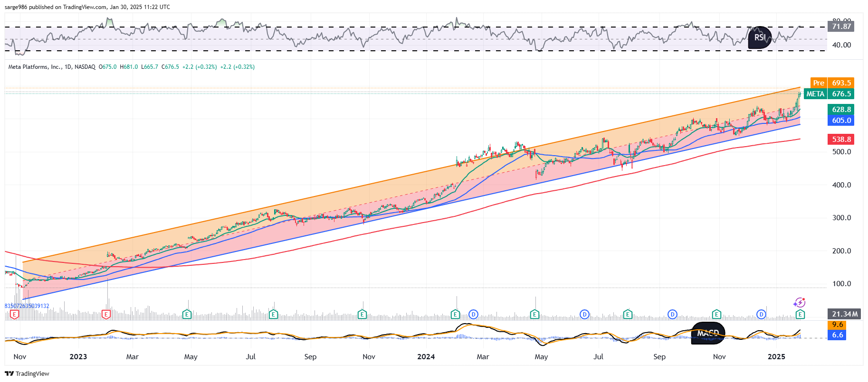Select the red 538.8 moving average label
This screenshot has width=868, height=382.
coord(841,140)
